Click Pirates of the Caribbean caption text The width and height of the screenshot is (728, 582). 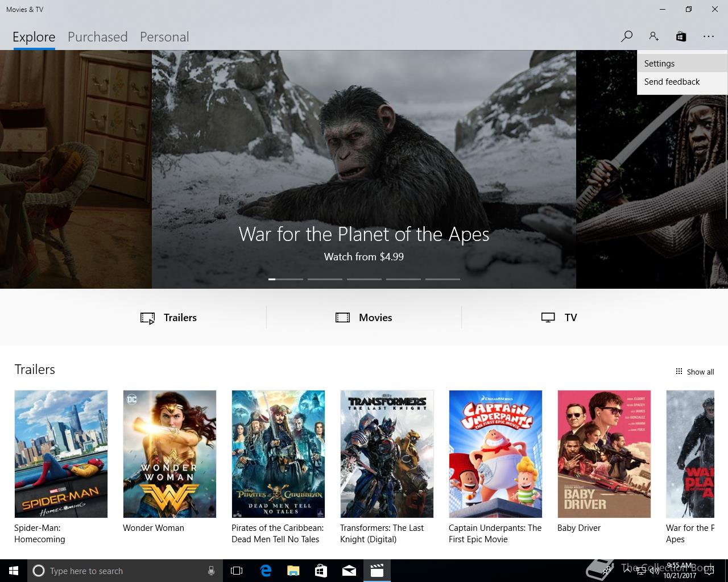pyautogui.click(x=278, y=534)
